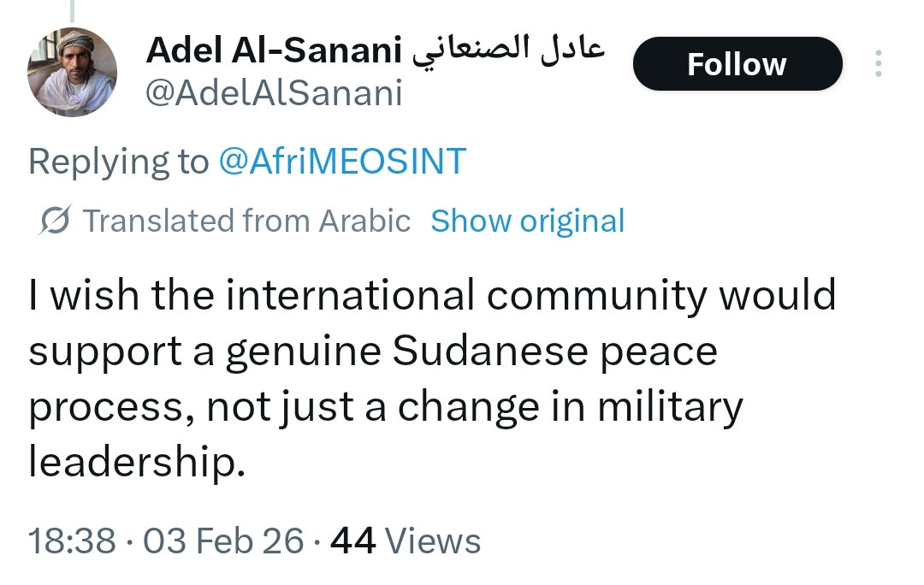Click the Arabic name عادل الصنعاني
The width and height of the screenshot is (924, 585).
pos(508,51)
